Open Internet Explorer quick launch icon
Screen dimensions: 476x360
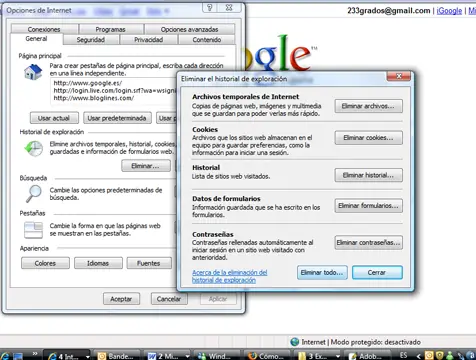pos(5,356)
